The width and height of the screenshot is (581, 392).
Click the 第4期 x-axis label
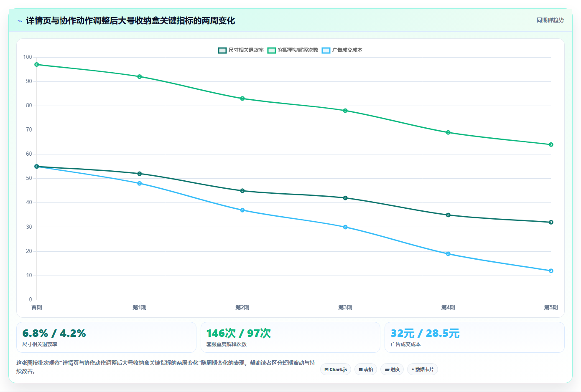(x=448, y=307)
